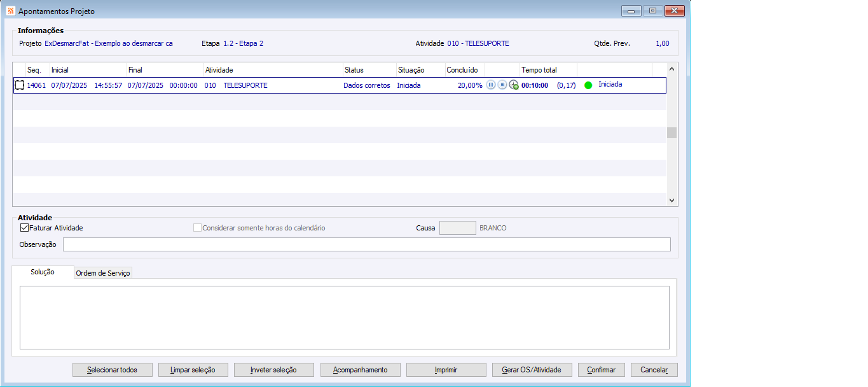Click the grid scrollbar down arrow
868x387 pixels.
pos(672,200)
